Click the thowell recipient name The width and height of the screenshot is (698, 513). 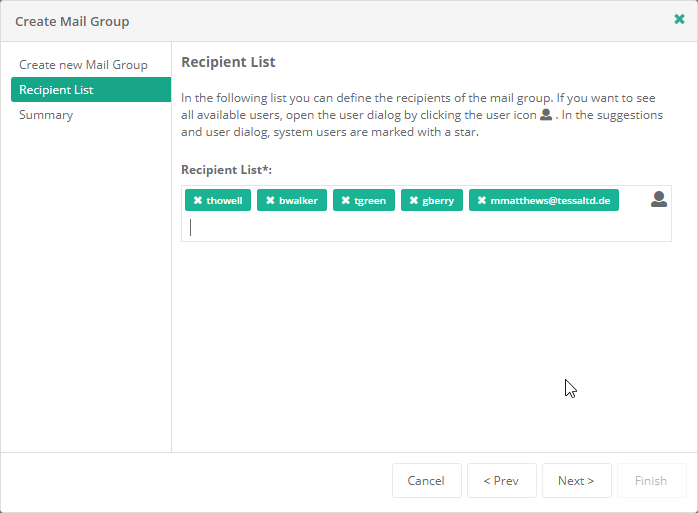tap(224, 201)
